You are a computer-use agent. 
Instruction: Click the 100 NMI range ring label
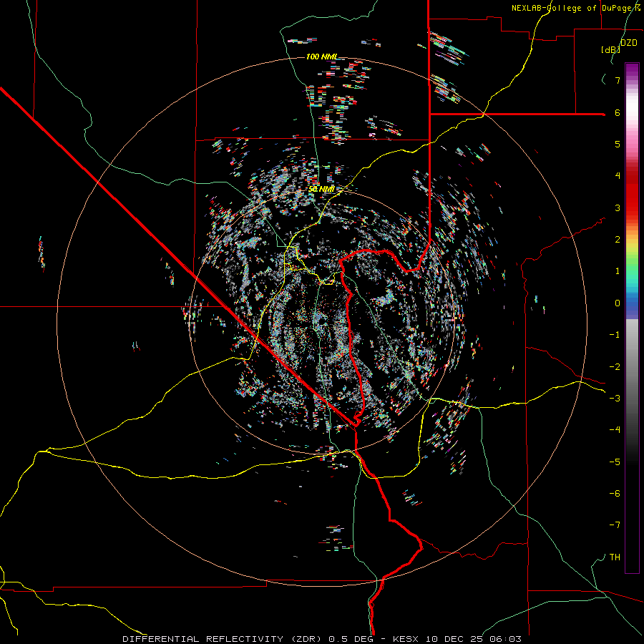click(322, 57)
